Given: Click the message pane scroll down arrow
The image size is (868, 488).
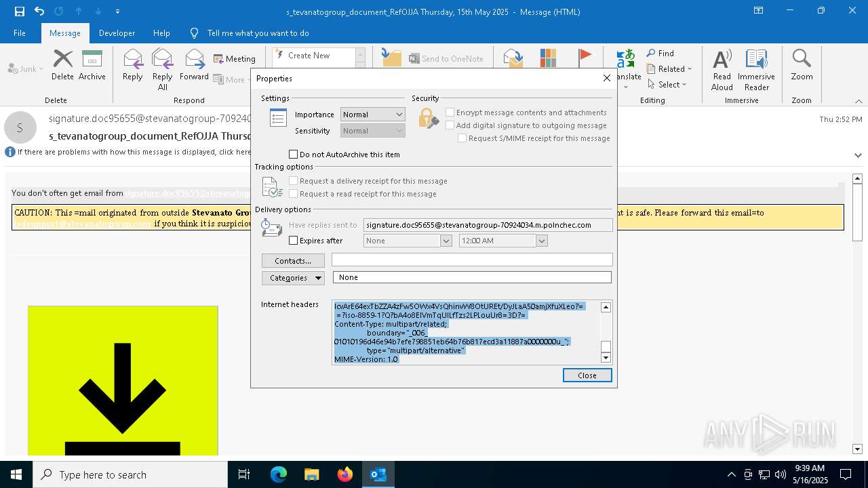Looking at the screenshot, I should 857,449.
